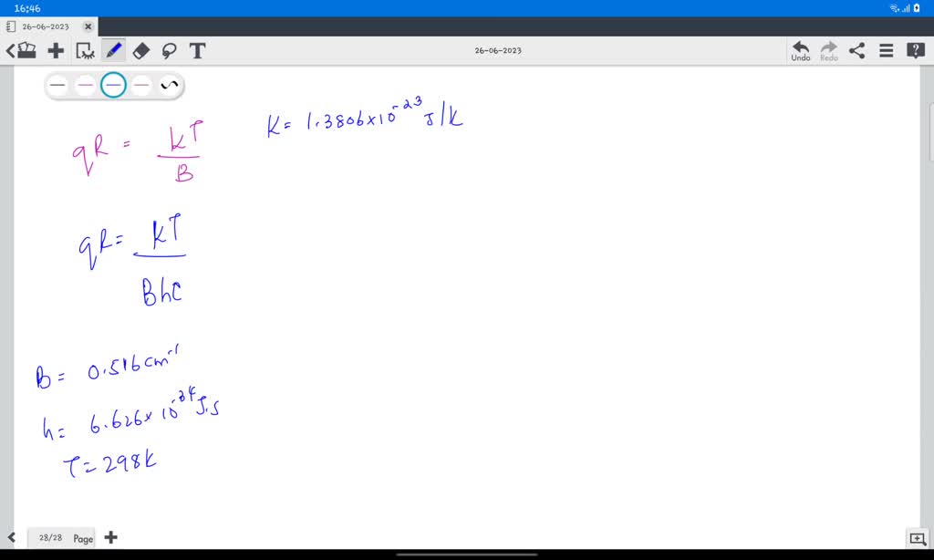Image resolution: width=934 pixels, height=560 pixels.
Task: Select the Eraser tool
Action: (141, 51)
